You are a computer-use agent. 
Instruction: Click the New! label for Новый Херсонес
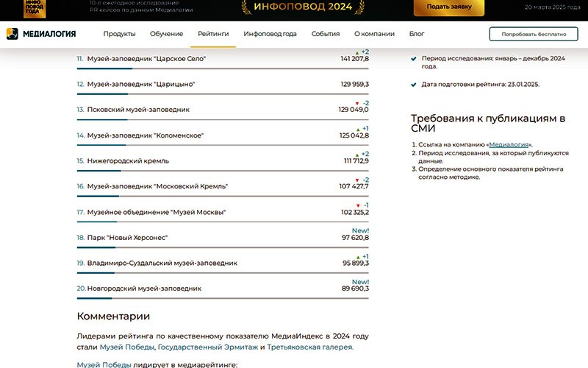pos(360,230)
